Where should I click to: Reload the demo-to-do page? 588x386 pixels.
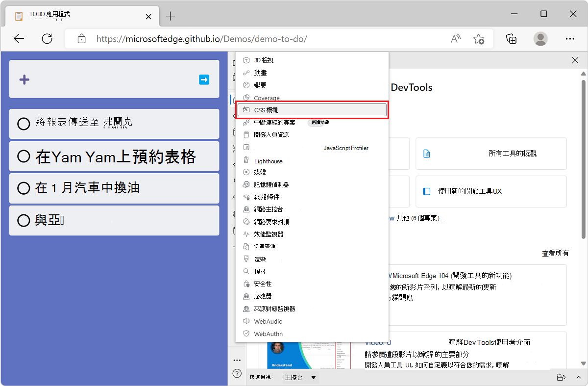coord(48,39)
